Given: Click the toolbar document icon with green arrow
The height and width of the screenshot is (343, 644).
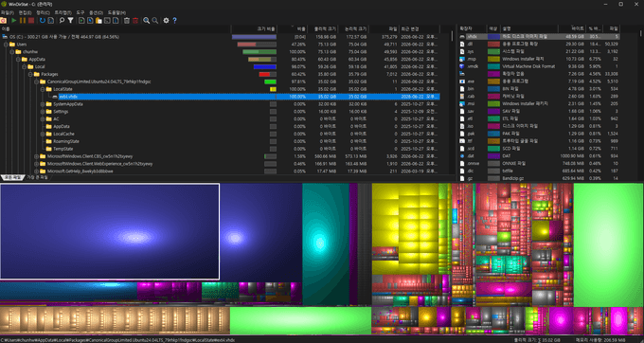Looking at the screenshot, I should pos(81,20).
